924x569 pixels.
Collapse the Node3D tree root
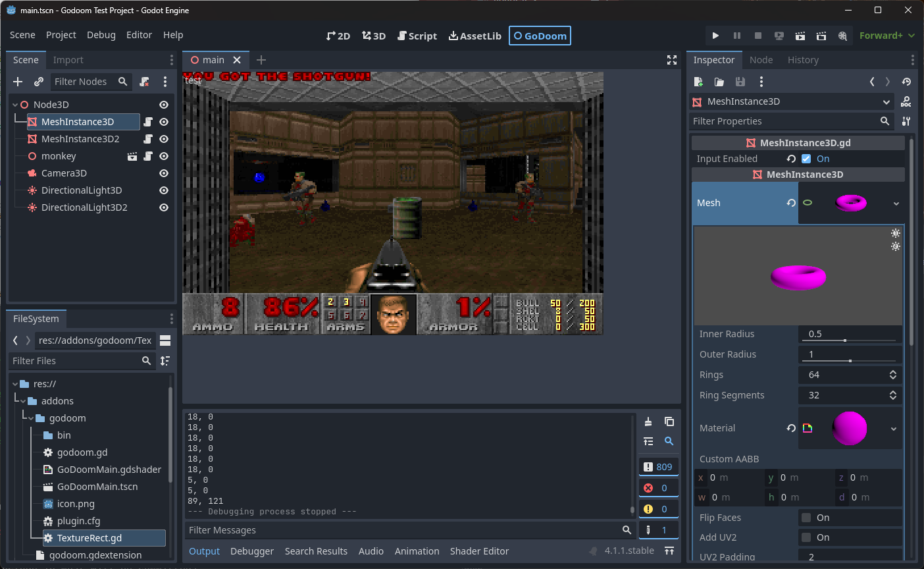(15, 105)
